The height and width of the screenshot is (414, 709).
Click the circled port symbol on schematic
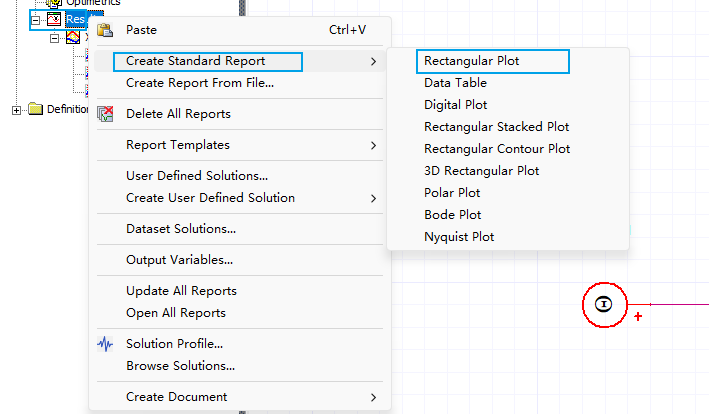(603, 304)
